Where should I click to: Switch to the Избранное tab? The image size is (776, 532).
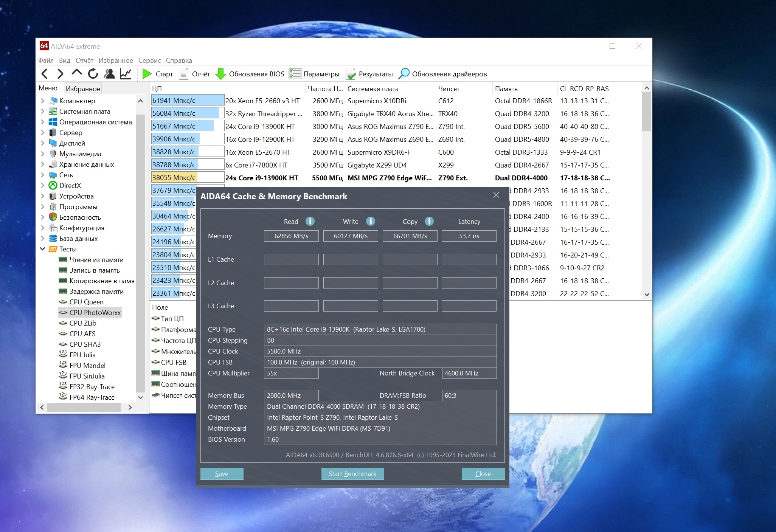(x=83, y=88)
